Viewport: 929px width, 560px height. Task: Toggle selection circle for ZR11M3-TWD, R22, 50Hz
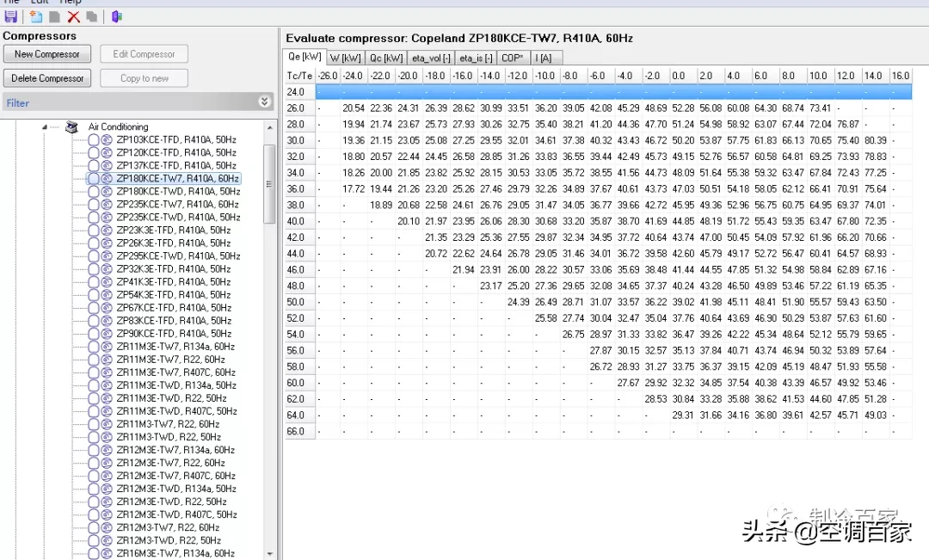(93, 437)
